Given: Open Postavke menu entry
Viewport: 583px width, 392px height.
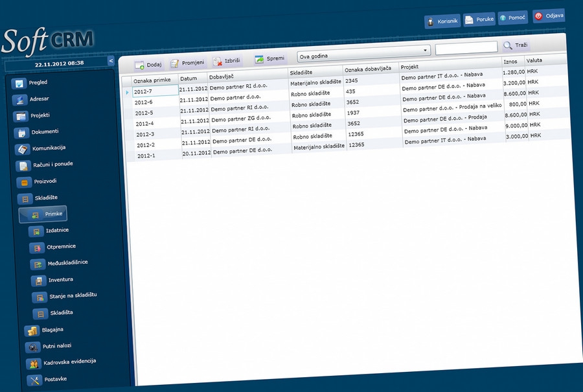Looking at the screenshot, I should [56, 379].
